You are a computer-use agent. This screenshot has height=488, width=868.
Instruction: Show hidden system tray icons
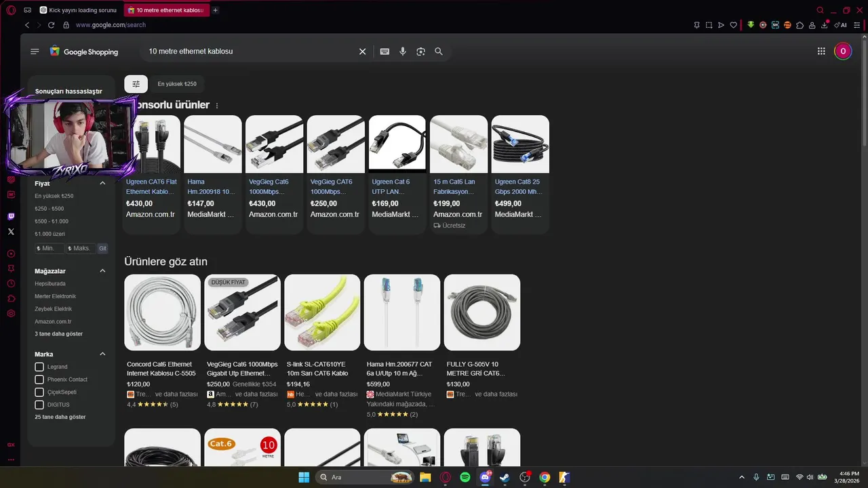click(x=741, y=477)
